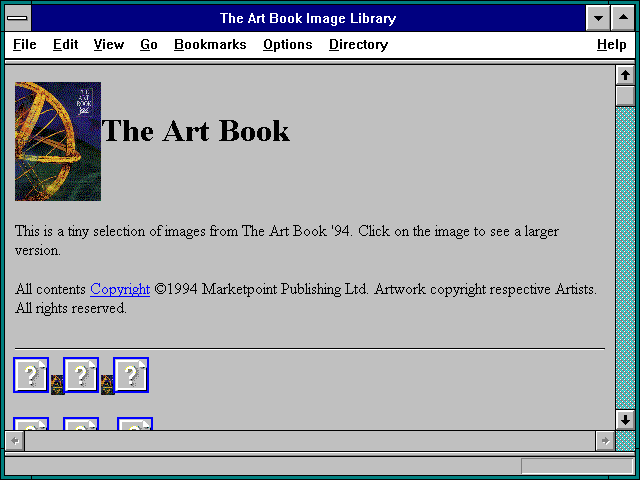Click vertical scrollbar up arrow

[x=625, y=76]
